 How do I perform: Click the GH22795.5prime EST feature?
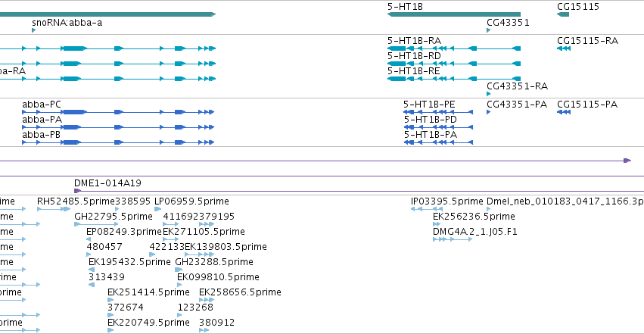(x=97, y=224)
